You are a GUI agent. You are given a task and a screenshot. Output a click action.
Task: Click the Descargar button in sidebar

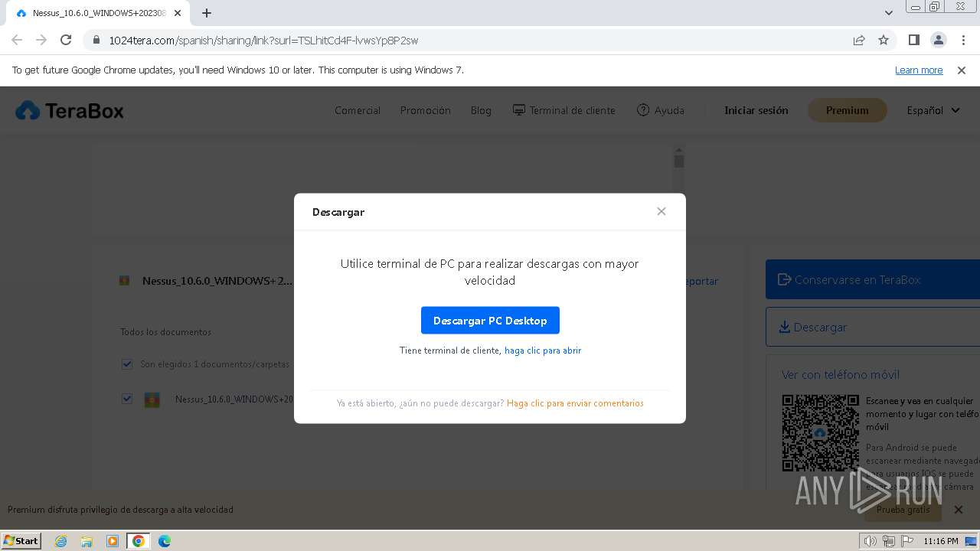tap(873, 327)
